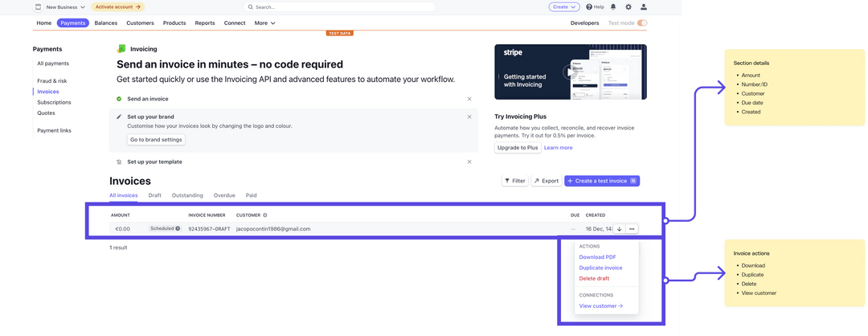
Task: Open the Create dropdown button
Action: coord(564,6)
